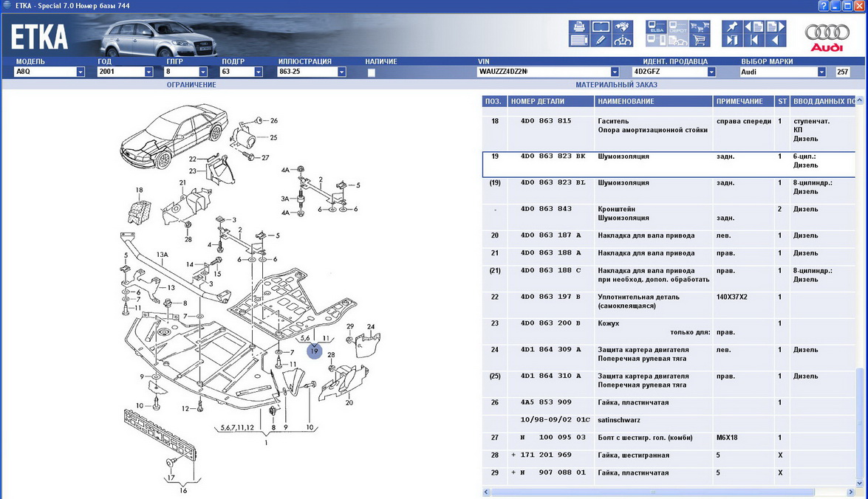
Task: Click the pushpin icon
Action: [732, 27]
